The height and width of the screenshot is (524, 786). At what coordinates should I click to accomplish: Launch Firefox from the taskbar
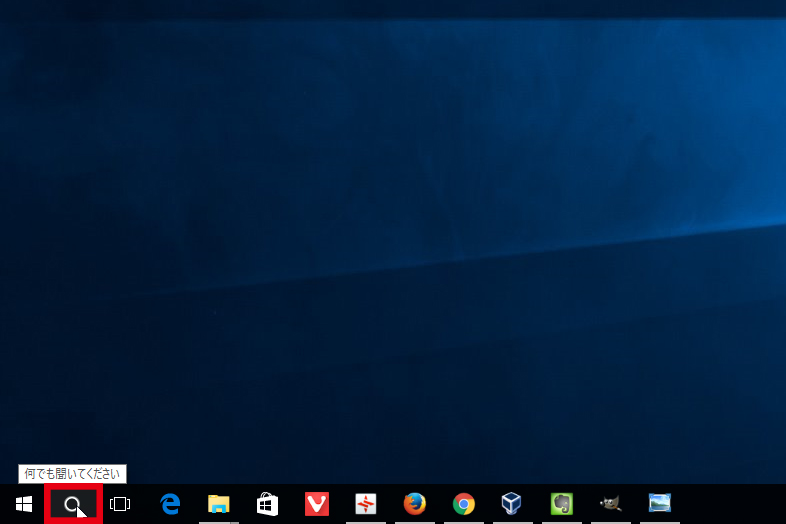coord(415,504)
